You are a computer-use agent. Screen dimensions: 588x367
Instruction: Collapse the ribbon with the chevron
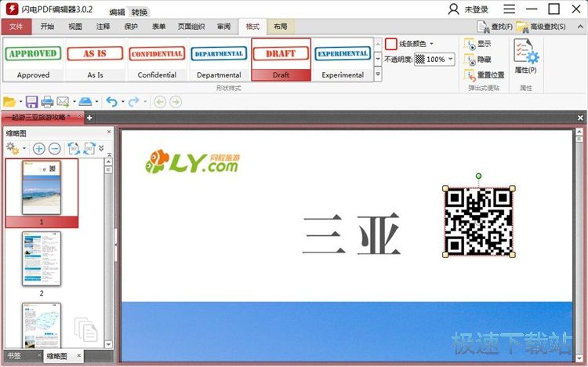point(580,27)
